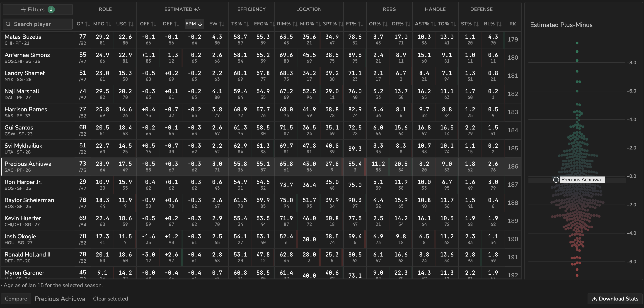This screenshot has height=308, width=644.
Task: Click the USG sort arrows icon
Action: [x=131, y=24]
